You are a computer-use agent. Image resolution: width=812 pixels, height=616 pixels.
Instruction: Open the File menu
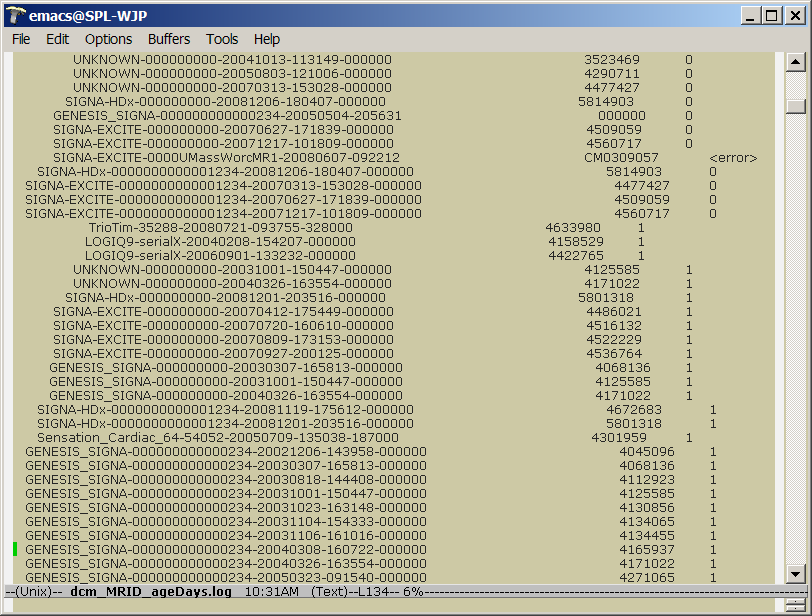[20, 39]
